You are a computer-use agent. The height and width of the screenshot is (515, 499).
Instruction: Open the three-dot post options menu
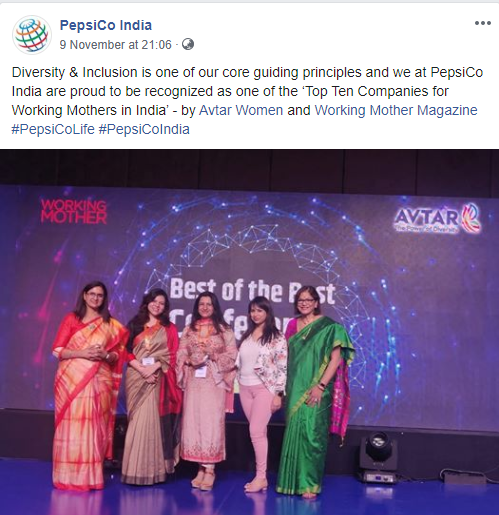point(483,23)
